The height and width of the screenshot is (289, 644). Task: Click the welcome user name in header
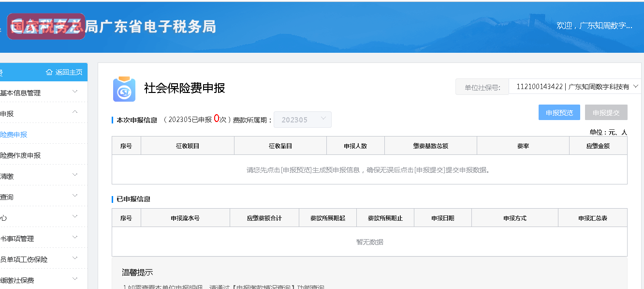[x=594, y=26]
